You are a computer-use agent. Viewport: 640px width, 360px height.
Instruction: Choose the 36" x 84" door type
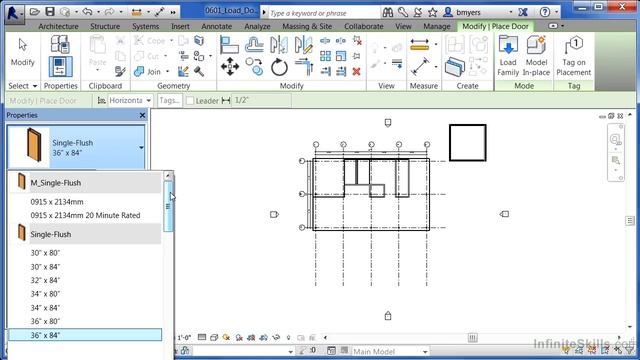click(85, 335)
